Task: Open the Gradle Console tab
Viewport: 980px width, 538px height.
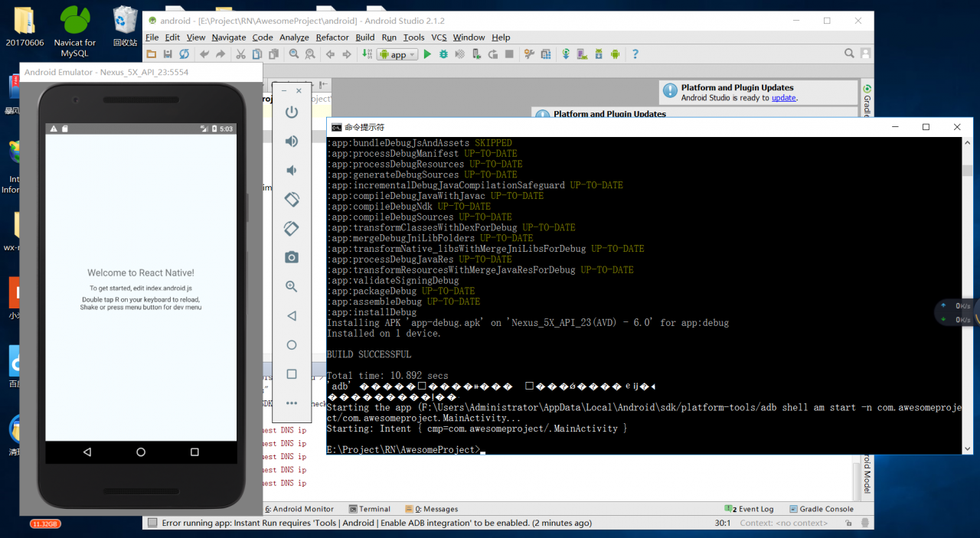Action: (822, 509)
